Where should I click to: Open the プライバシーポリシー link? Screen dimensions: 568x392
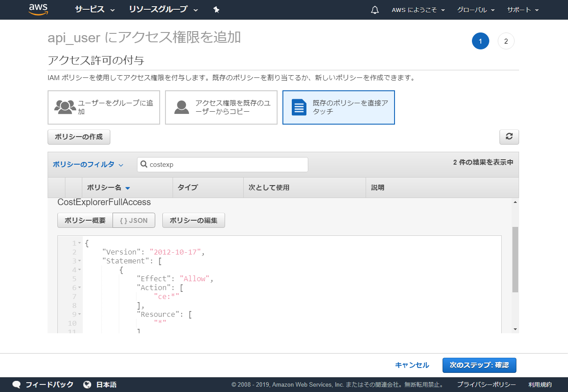(x=487, y=384)
